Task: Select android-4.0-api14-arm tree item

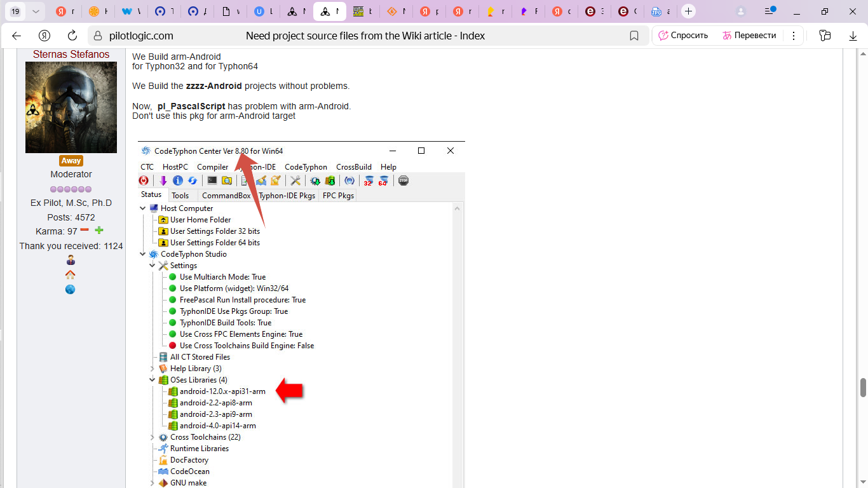Action: [218, 426]
